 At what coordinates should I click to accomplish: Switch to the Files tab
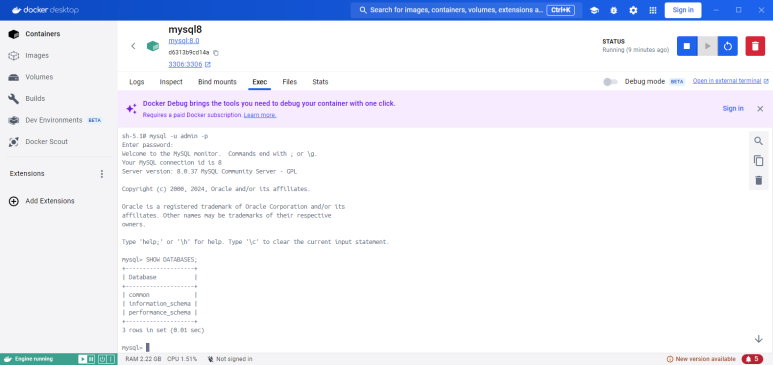290,82
